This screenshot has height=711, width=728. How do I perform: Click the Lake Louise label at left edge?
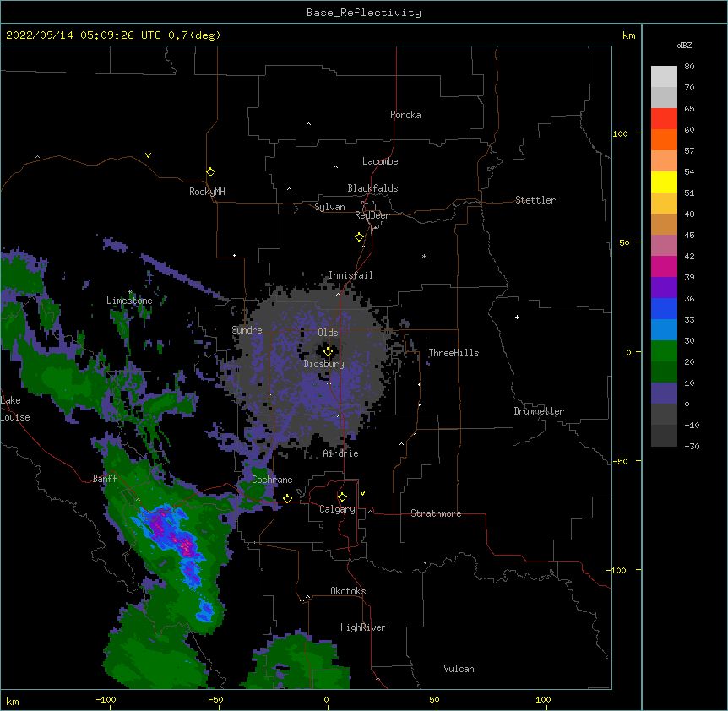pos(15,409)
